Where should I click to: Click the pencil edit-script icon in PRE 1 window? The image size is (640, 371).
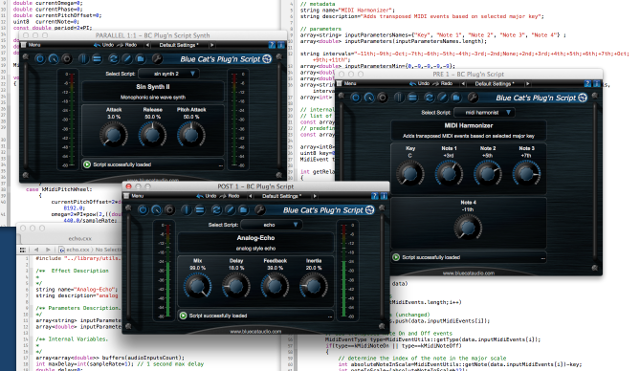[442, 98]
